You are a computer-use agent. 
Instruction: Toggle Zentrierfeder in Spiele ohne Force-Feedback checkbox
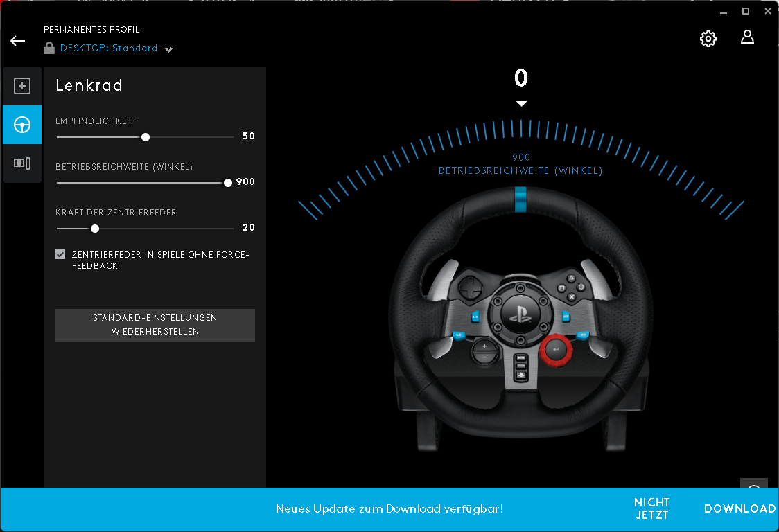(60, 255)
